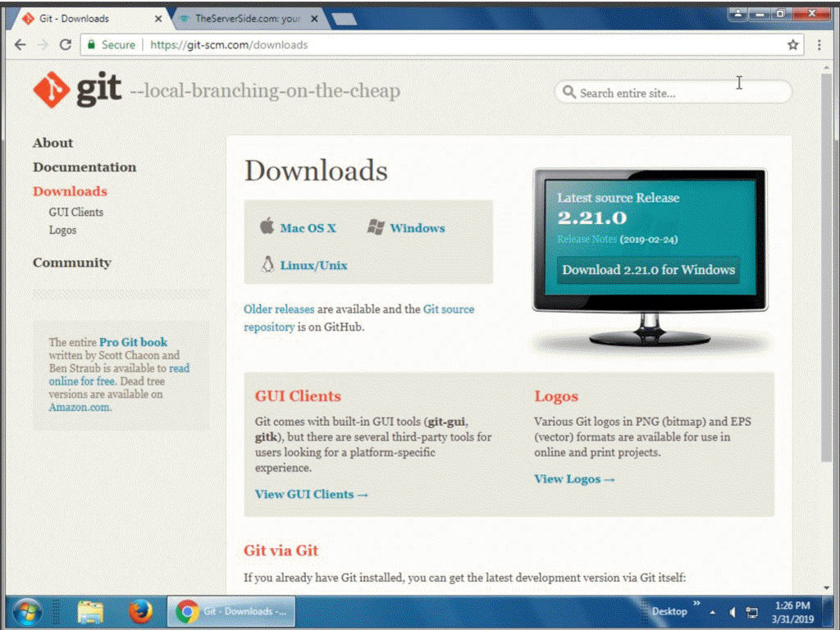
Task: Open the Documentation sidebar section
Action: 84,167
